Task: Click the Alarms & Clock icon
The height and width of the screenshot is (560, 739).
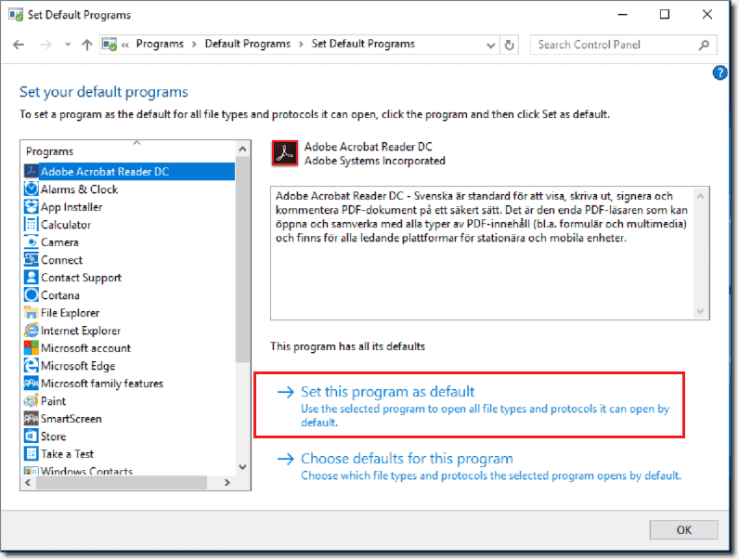Action: click(32, 189)
